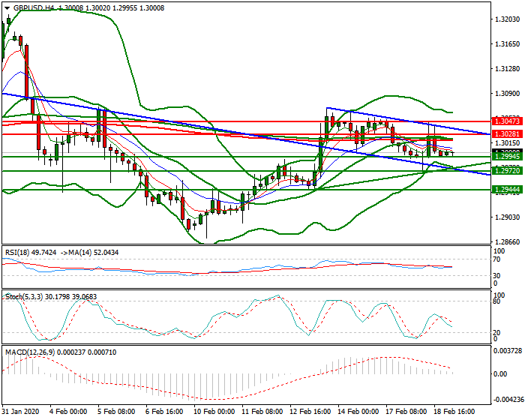Click the 1.29030 price scale value
Image resolution: width=525 pixels, height=420 pixels.
(x=507, y=217)
